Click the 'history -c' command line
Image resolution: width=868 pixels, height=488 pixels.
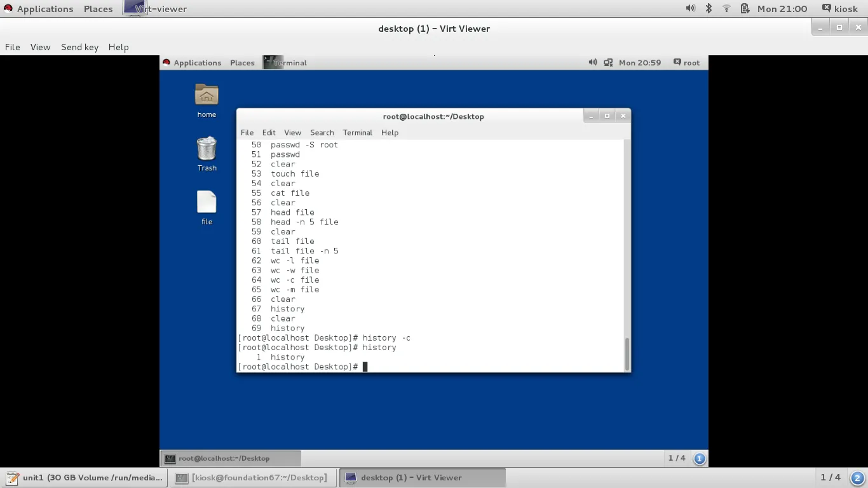click(x=386, y=337)
